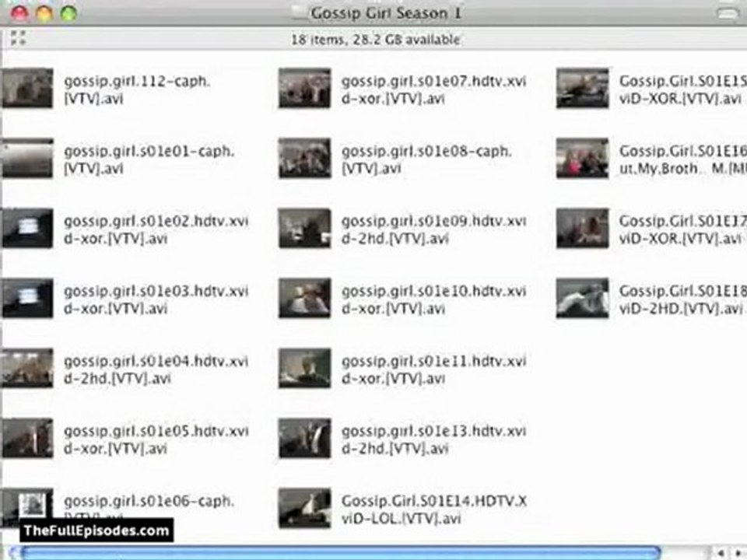747x560 pixels.
Task: Click the green zoom window button
Action: 68,13
